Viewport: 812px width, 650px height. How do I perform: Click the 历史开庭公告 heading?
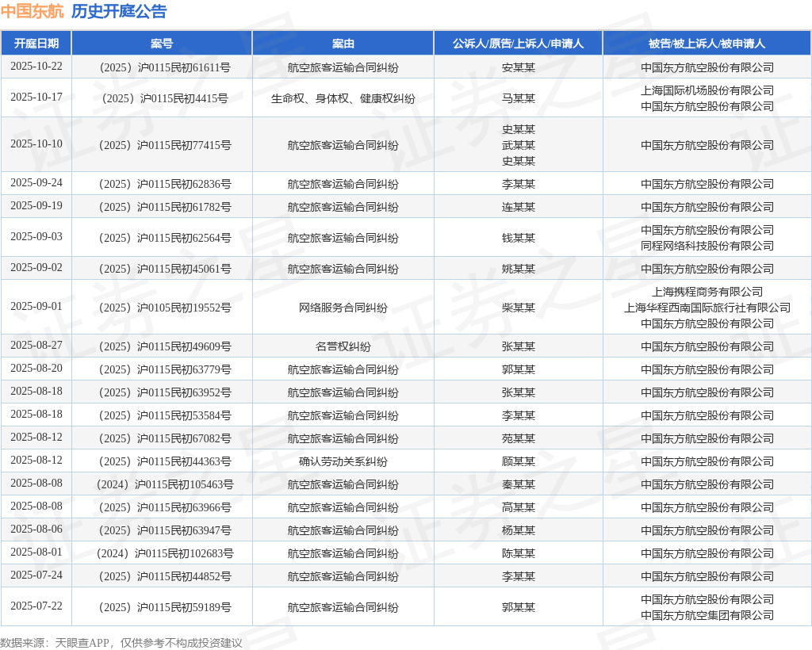click(x=119, y=11)
